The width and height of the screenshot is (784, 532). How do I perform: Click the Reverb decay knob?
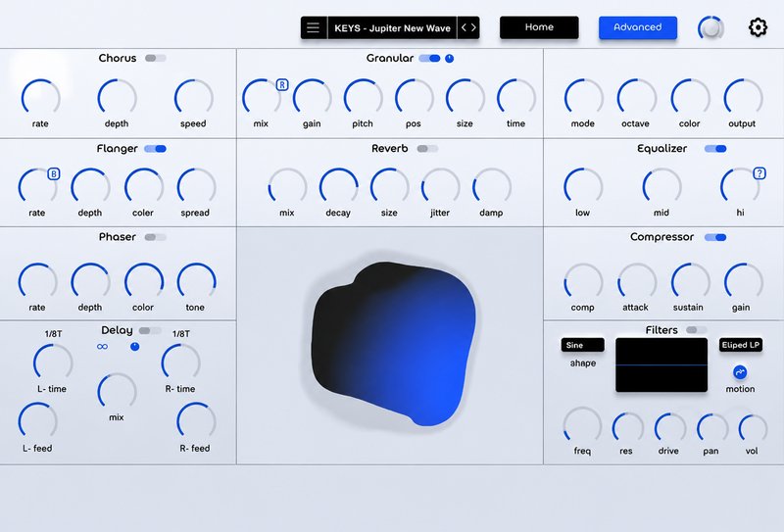338,187
